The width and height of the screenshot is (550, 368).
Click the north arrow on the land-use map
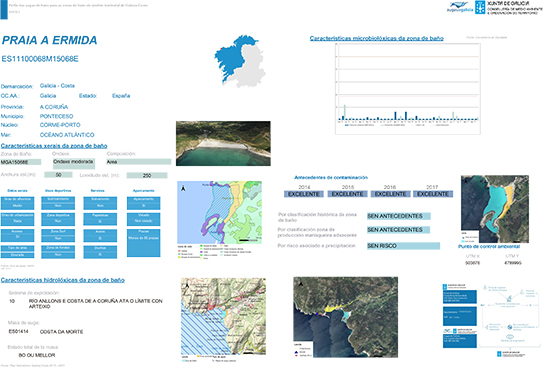183,189
